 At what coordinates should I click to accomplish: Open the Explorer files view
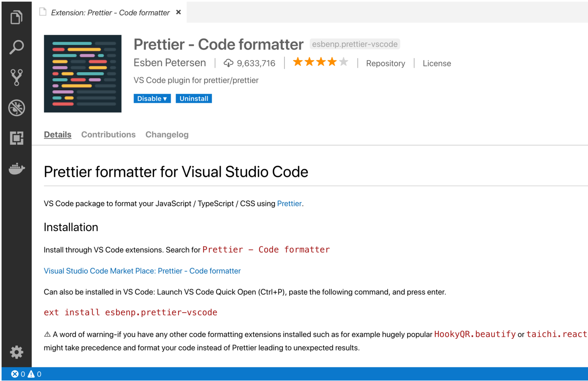point(16,17)
